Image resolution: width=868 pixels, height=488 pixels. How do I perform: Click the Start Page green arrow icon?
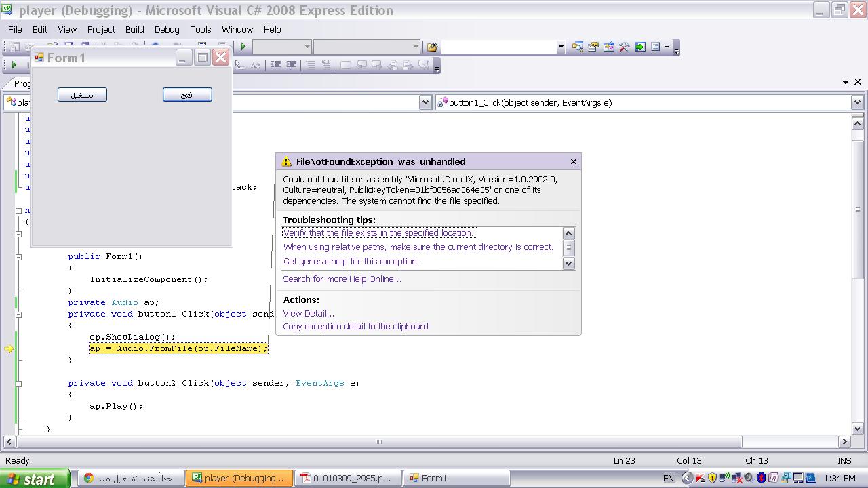[x=639, y=47]
